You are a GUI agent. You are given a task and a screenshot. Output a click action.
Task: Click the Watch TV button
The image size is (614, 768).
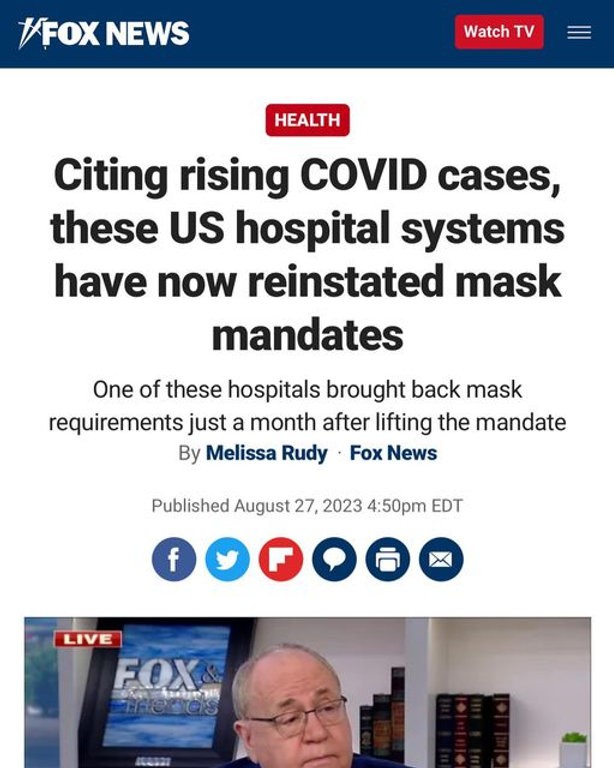(499, 32)
